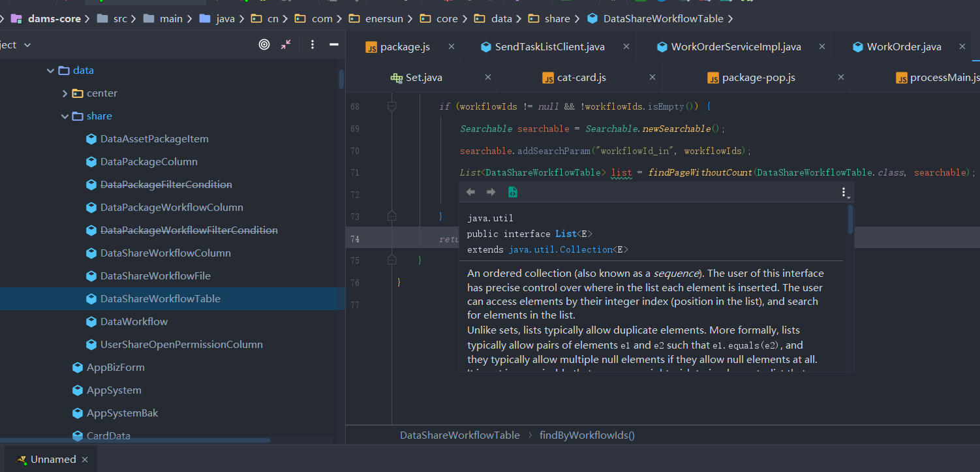The image size is (980, 472).
Task: Select AppBizForm class in tree
Action: pos(115,368)
